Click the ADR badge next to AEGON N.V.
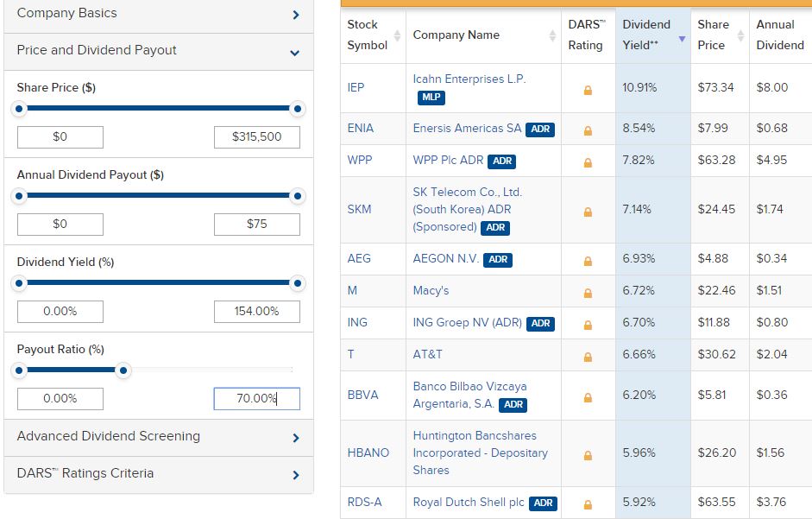The height and width of the screenshot is (519, 812). click(498, 260)
